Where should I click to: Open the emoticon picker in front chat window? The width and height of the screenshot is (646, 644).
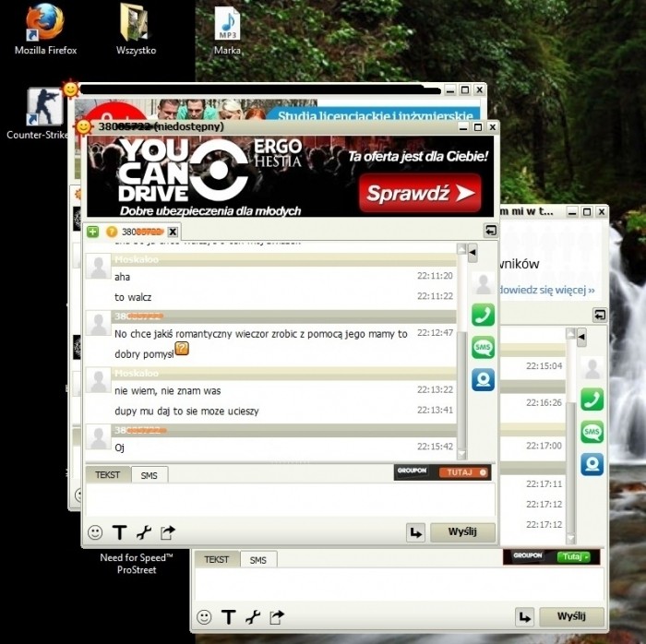click(x=95, y=532)
